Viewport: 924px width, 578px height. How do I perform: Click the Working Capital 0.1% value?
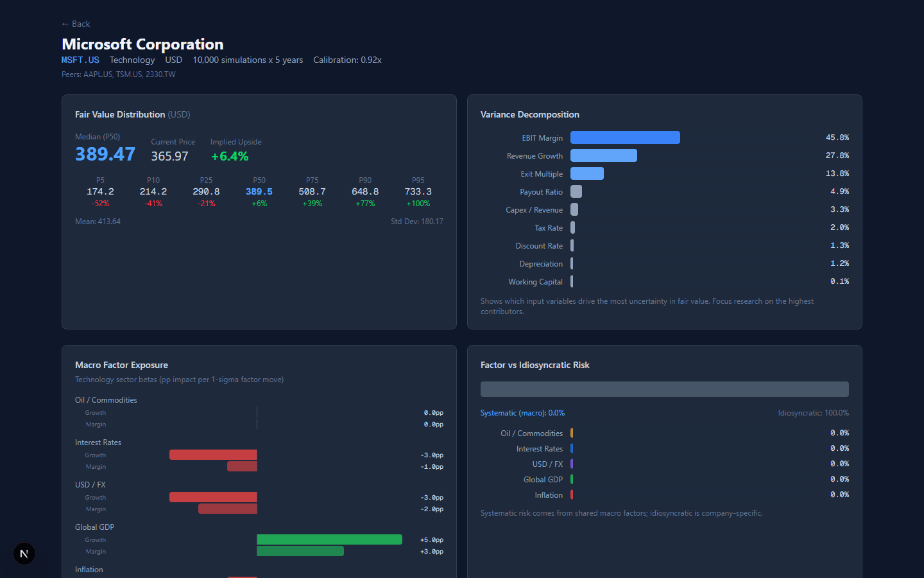[839, 281]
